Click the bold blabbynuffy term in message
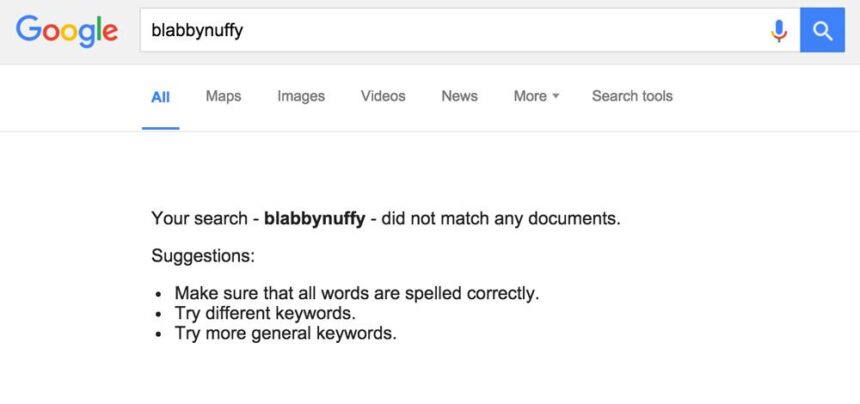This screenshot has height=404, width=860. point(314,219)
